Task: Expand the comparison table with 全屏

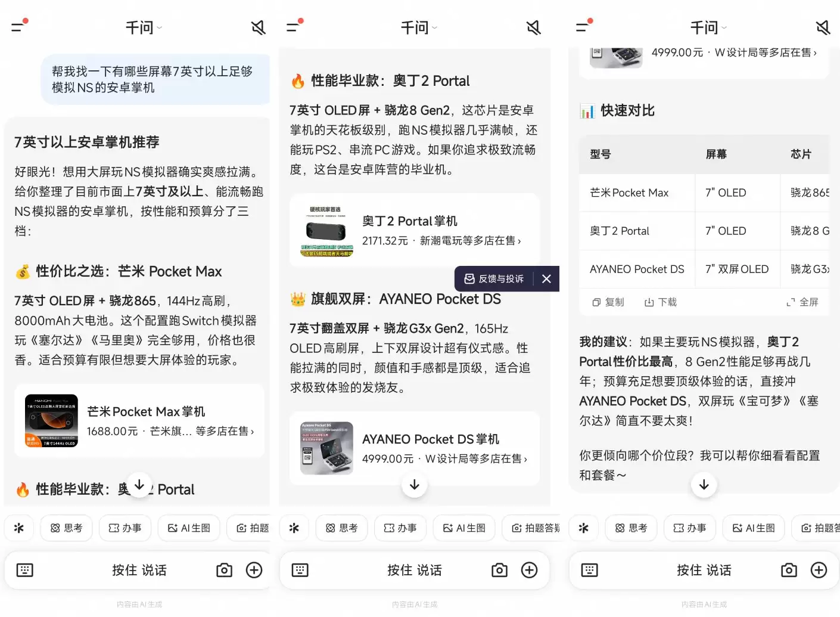Action: coord(802,302)
